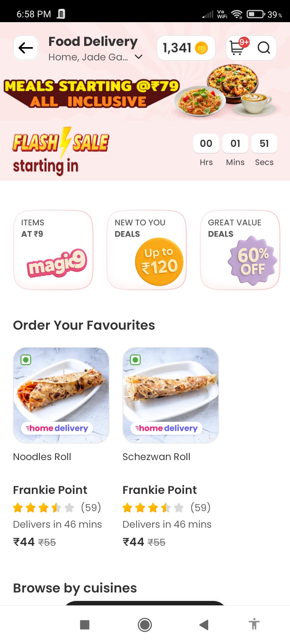Tap the Android back triangle button

(204, 625)
